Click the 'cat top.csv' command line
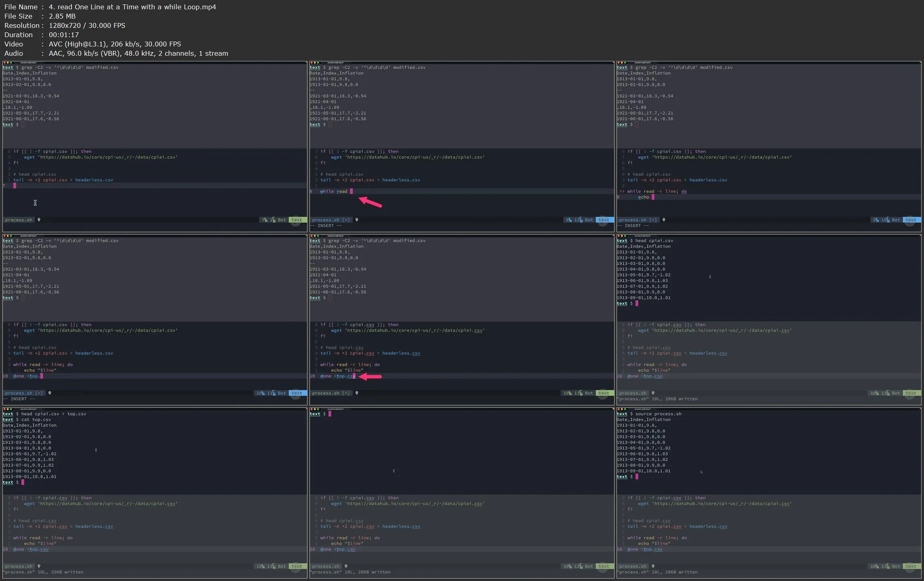 click(36, 419)
